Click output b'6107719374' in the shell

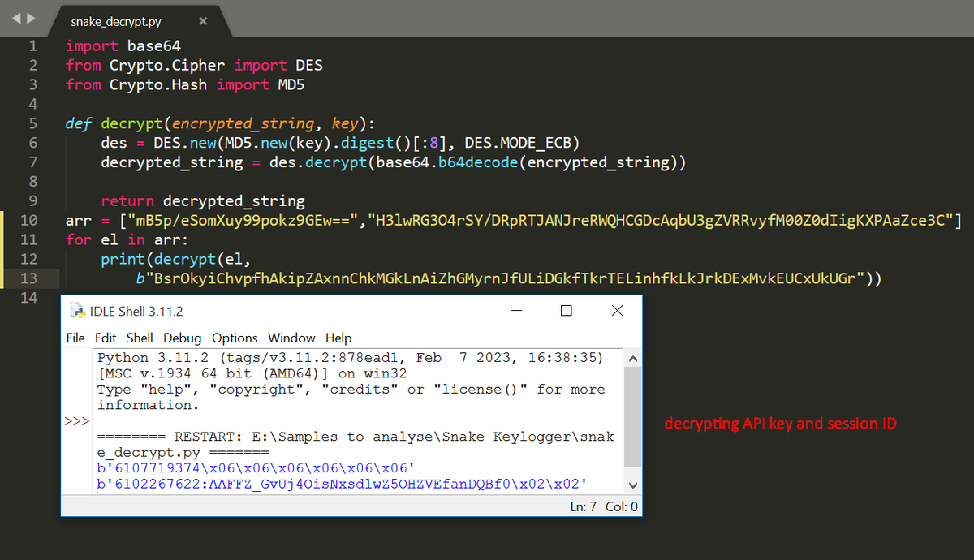(x=256, y=468)
